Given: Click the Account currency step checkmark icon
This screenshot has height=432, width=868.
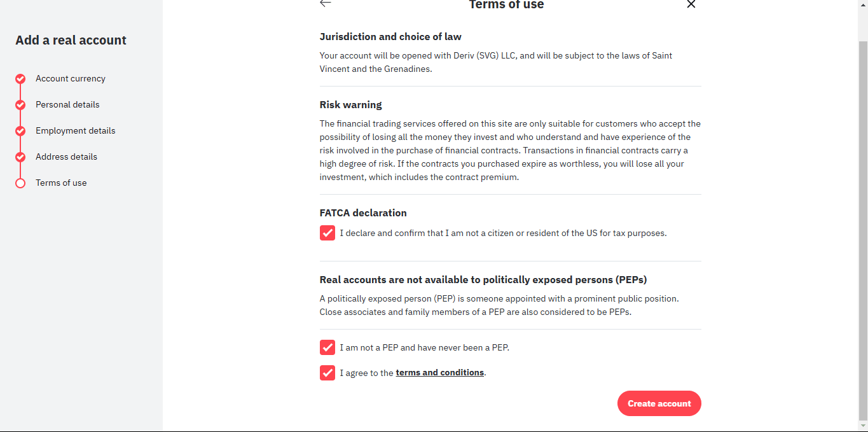Looking at the screenshot, I should point(20,79).
